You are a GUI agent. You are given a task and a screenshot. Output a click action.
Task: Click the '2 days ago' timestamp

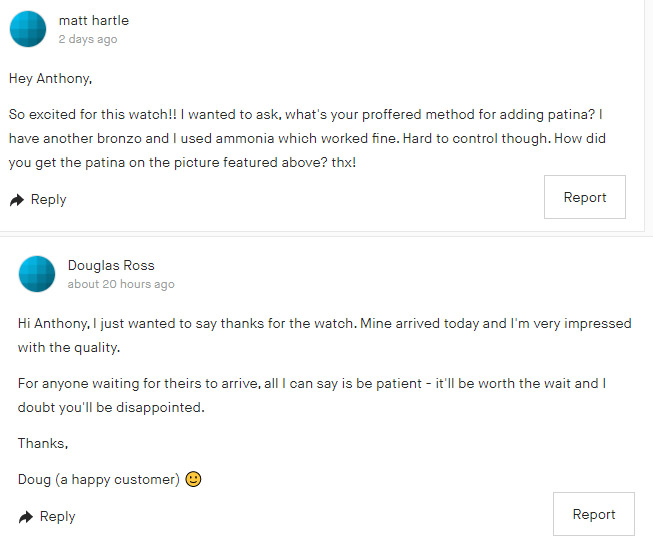point(87,39)
